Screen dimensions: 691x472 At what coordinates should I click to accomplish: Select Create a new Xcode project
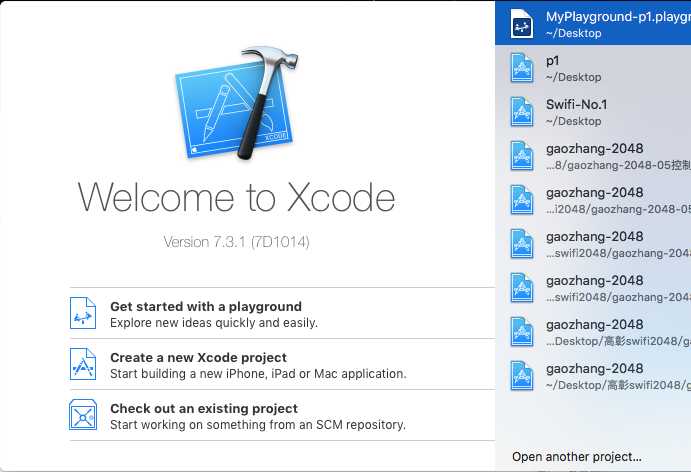pos(282,364)
